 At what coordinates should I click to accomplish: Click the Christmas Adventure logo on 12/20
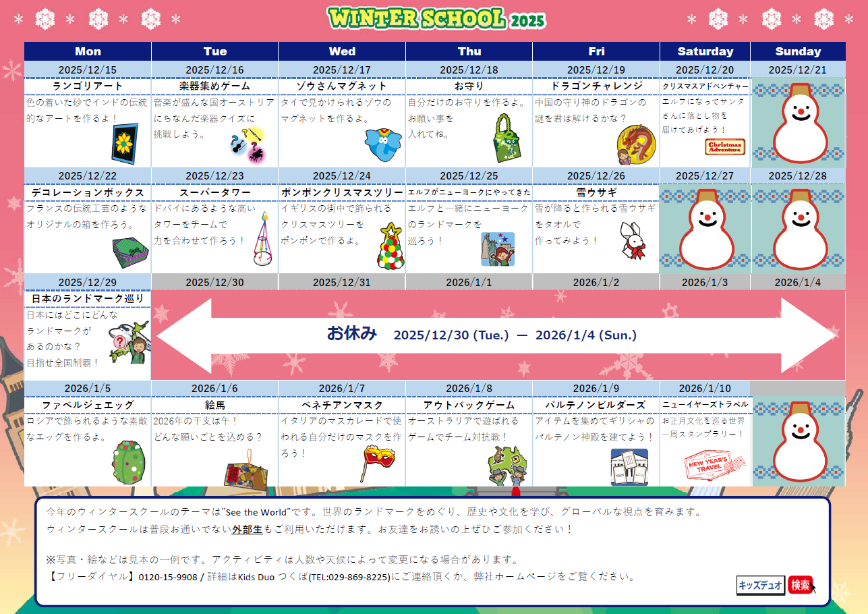pos(724,147)
